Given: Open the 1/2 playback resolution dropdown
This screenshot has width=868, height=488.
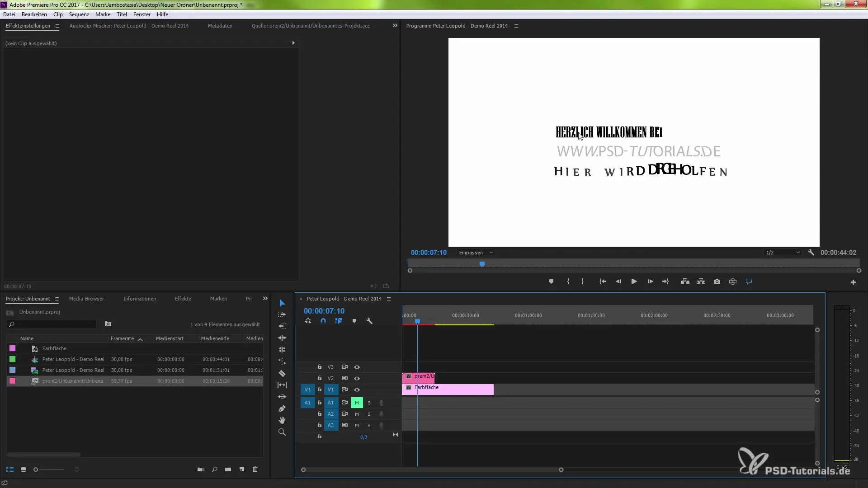Looking at the screenshot, I should pyautogui.click(x=783, y=253).
